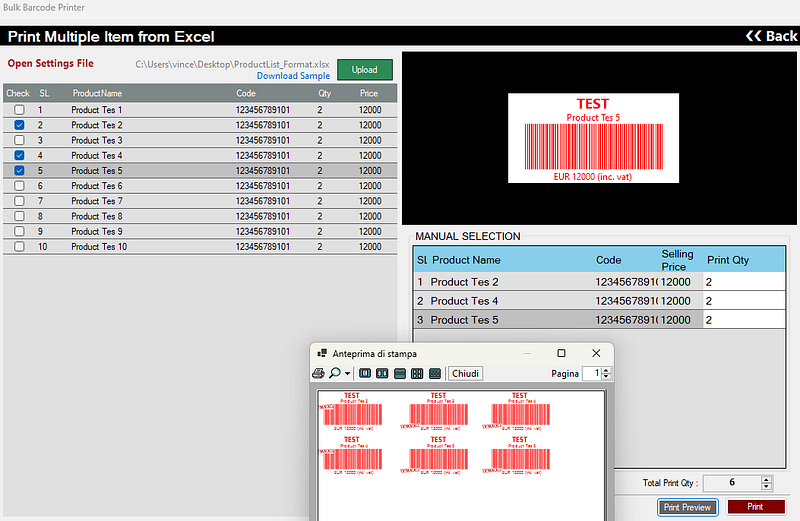
Task: Click the Print Qty column header
Action: pos(728,260)
